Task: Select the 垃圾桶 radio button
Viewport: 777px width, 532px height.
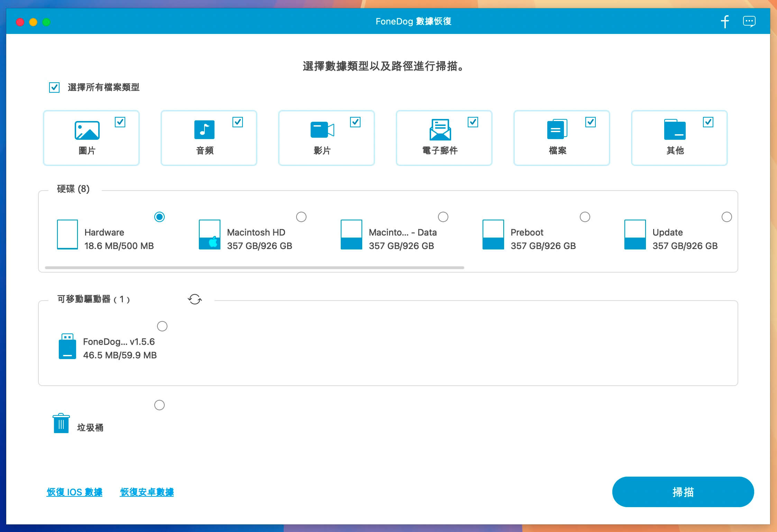Action: pyautogui.click(x=159, y=405)
